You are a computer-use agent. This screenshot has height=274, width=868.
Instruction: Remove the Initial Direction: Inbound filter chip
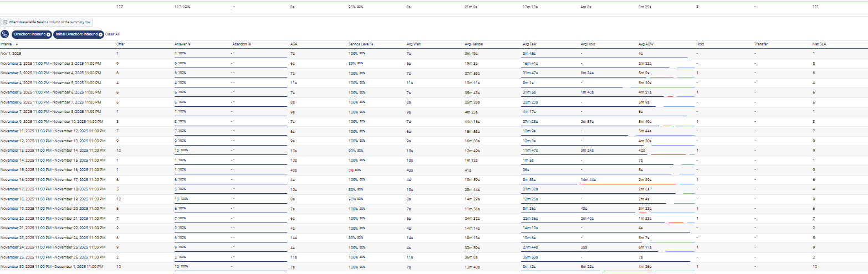point(100,34)
